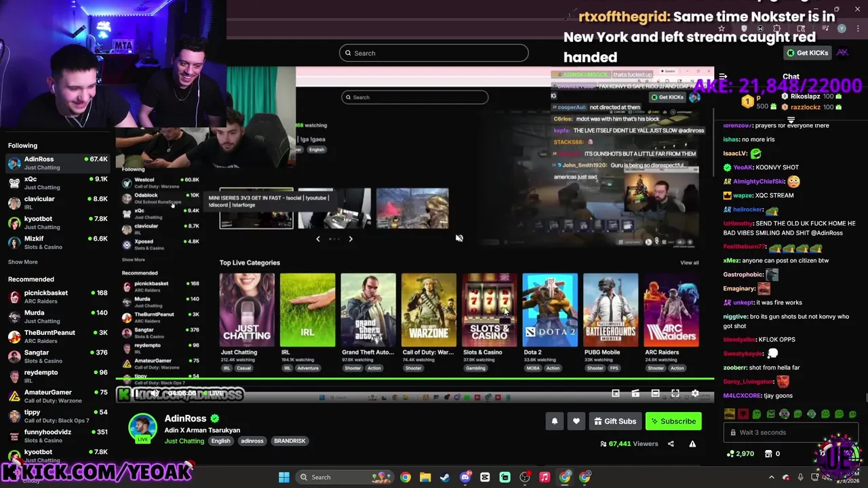868x488 pixels.
Task: Expand Following list with Show more
Action: point(22,262)
